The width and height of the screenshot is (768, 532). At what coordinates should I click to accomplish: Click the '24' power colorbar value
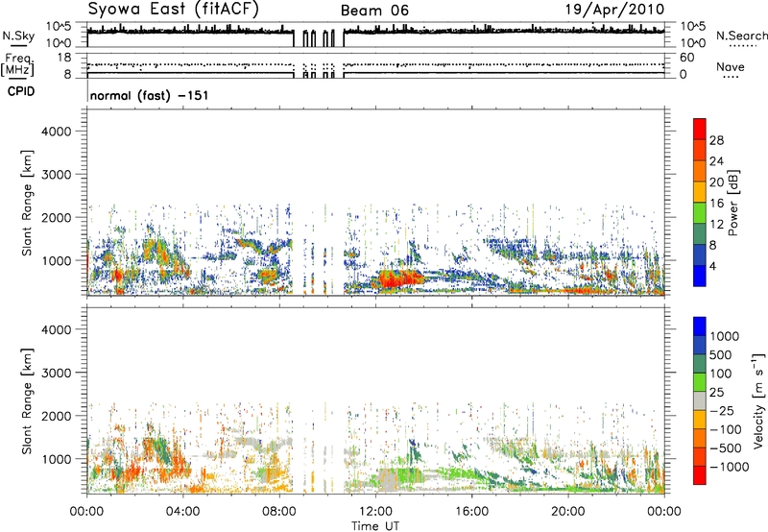(716, 161)
